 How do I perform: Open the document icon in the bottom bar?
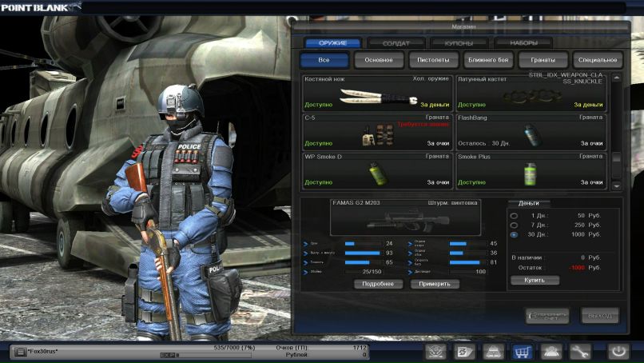(463, 352)
